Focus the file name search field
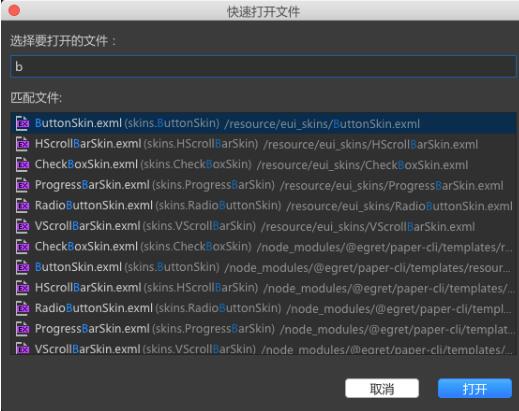 click(263, 67)
